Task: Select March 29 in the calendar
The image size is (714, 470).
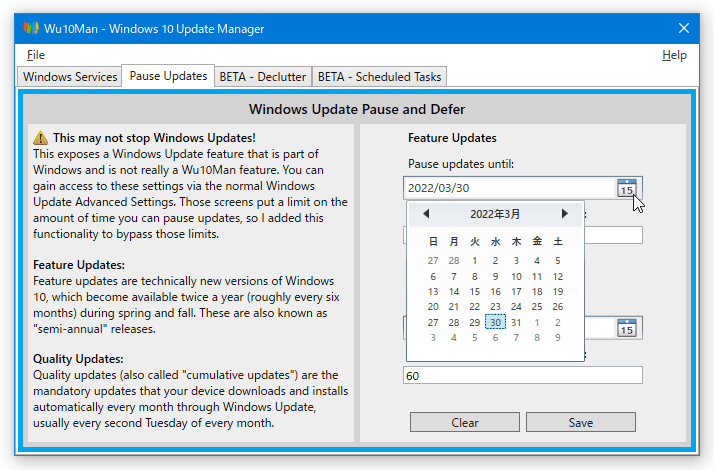Action: pyautogui.click(x=474, y=322)
